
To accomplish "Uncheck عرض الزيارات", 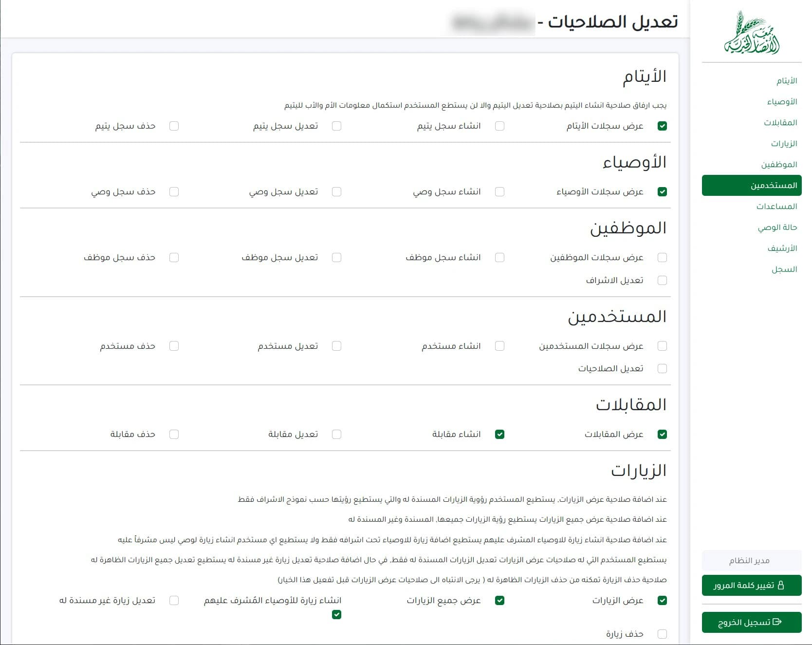I will (662, 601).
